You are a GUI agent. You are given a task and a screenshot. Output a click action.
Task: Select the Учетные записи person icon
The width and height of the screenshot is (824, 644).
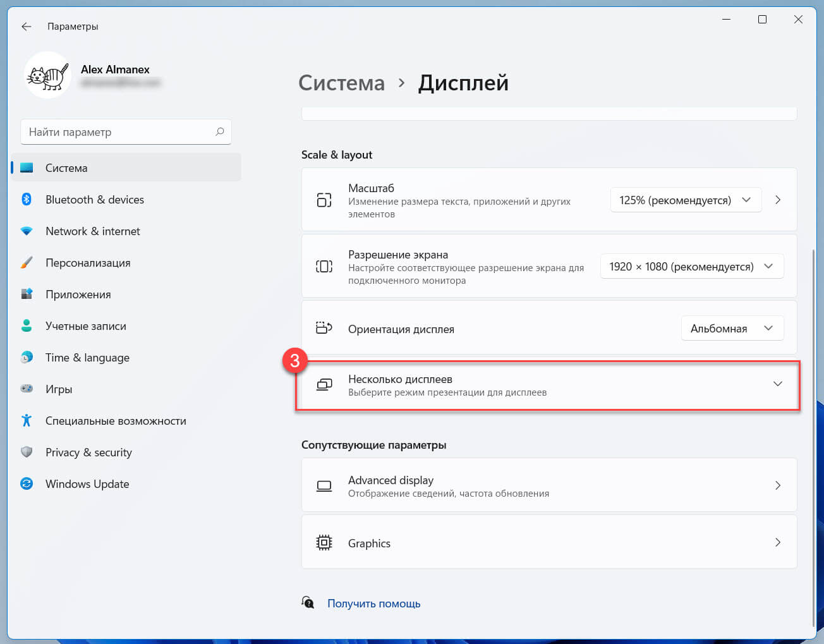pyautogui.click(x=27, y=326)
